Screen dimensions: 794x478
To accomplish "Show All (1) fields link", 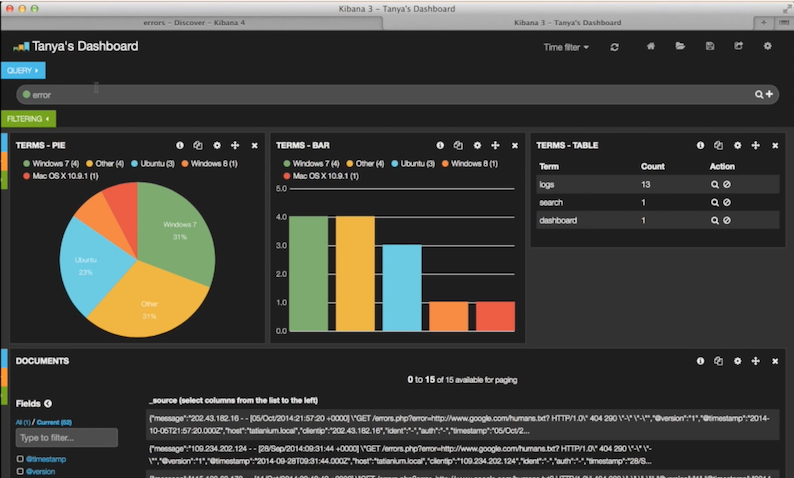I will pos(23,422).
